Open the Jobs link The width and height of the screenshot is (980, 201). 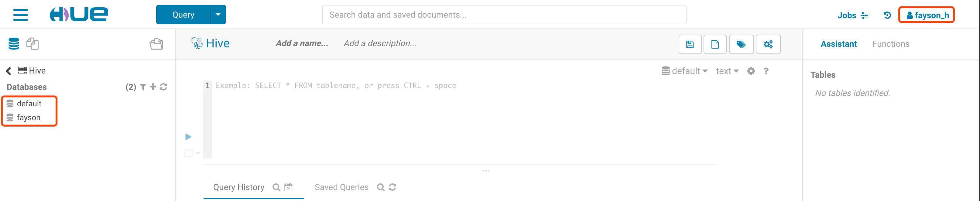click(x=852, y=15)
